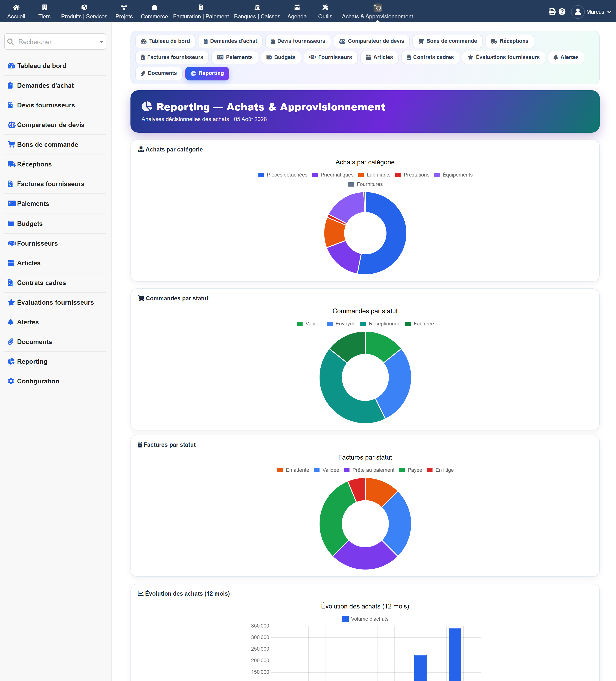Click the Agenda calendar icon

pyautogui.click(x=297, y=7)
